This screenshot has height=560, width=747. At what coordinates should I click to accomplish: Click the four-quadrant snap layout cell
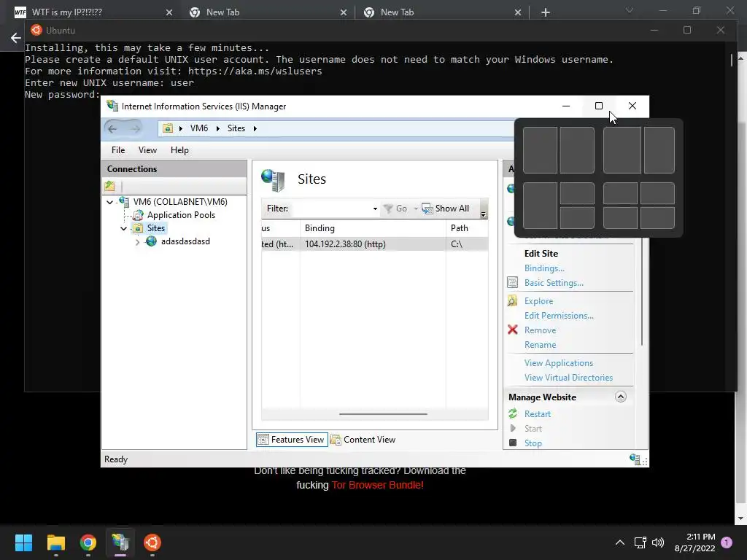click(638, 206)
